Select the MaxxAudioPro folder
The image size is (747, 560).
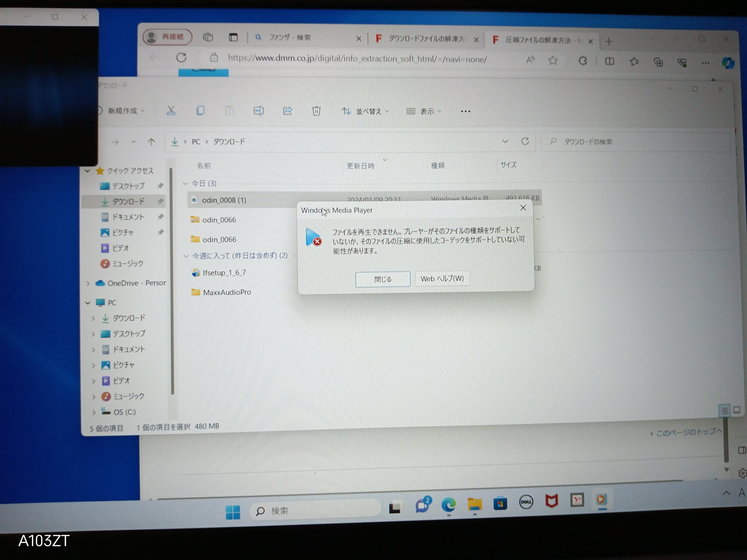click(x=227, y=292)
